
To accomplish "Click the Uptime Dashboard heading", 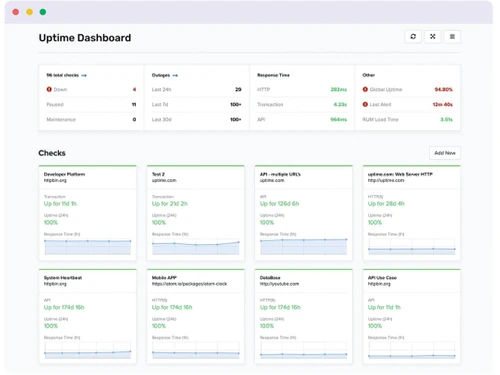I will pyautogui.click(x=85, y=38).
